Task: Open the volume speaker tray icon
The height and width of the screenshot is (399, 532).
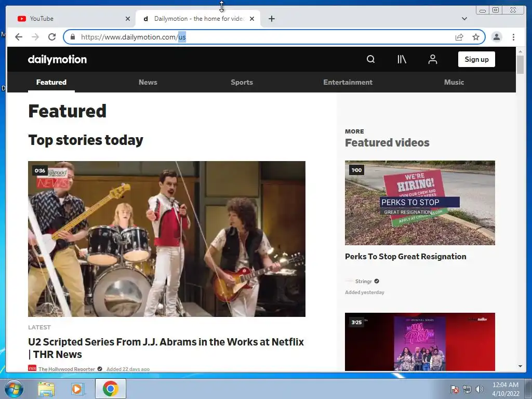Action: [479, 389]
